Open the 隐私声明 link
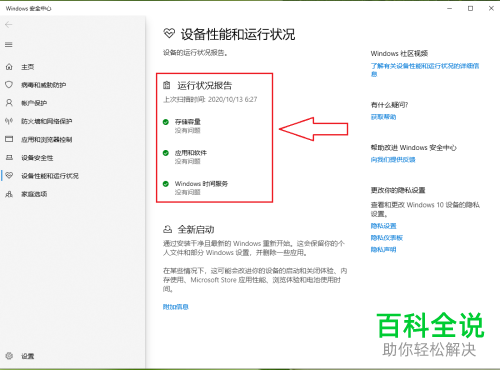Screen dimensions: 500x370 tap(383, 249)
